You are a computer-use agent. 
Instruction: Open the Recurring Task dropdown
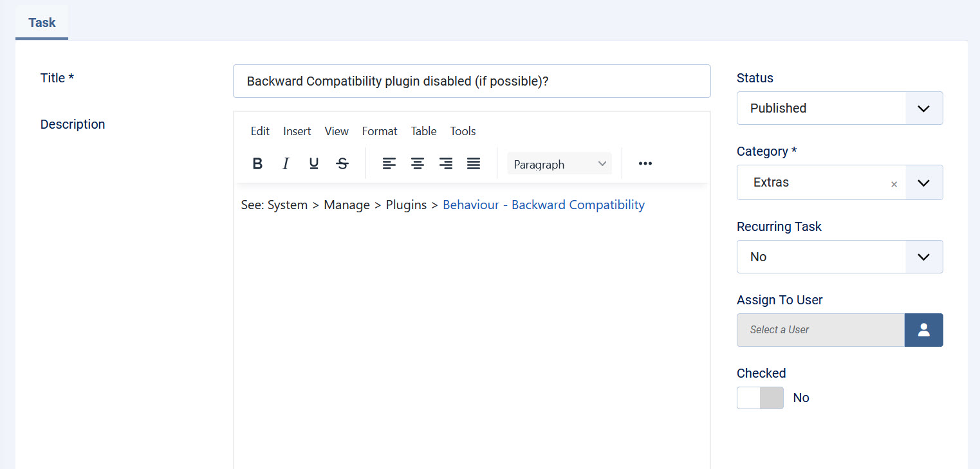[x=839, y=257]
